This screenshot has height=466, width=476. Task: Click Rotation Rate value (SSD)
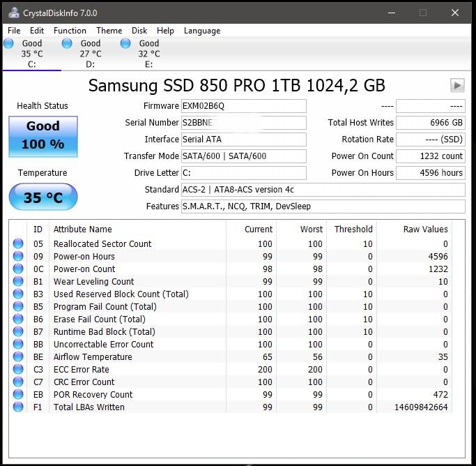431,140
